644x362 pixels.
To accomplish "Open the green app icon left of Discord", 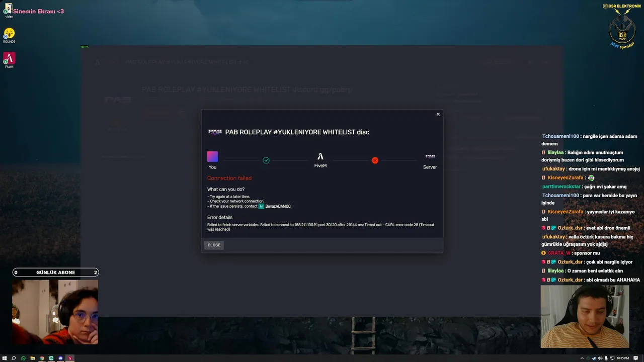I will 51,358.
